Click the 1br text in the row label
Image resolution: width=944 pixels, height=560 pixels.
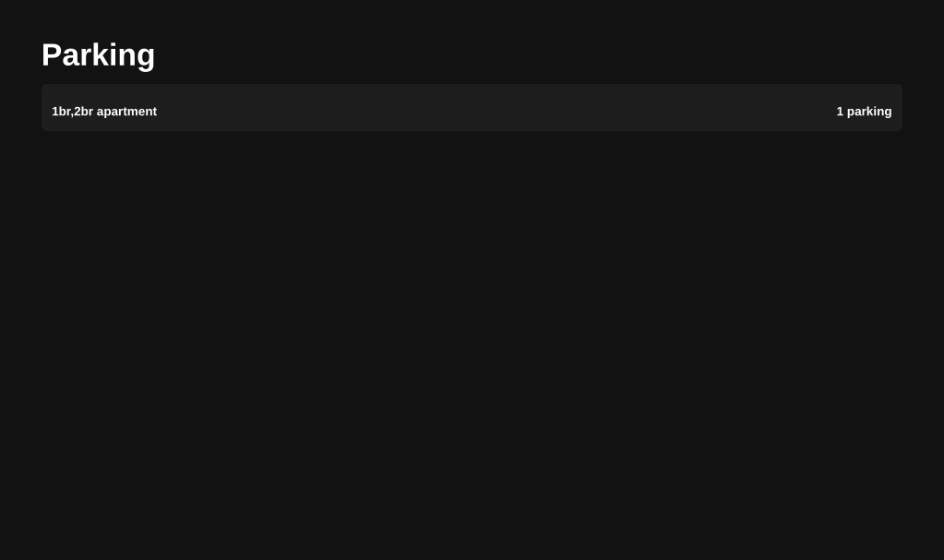(61, 112)
